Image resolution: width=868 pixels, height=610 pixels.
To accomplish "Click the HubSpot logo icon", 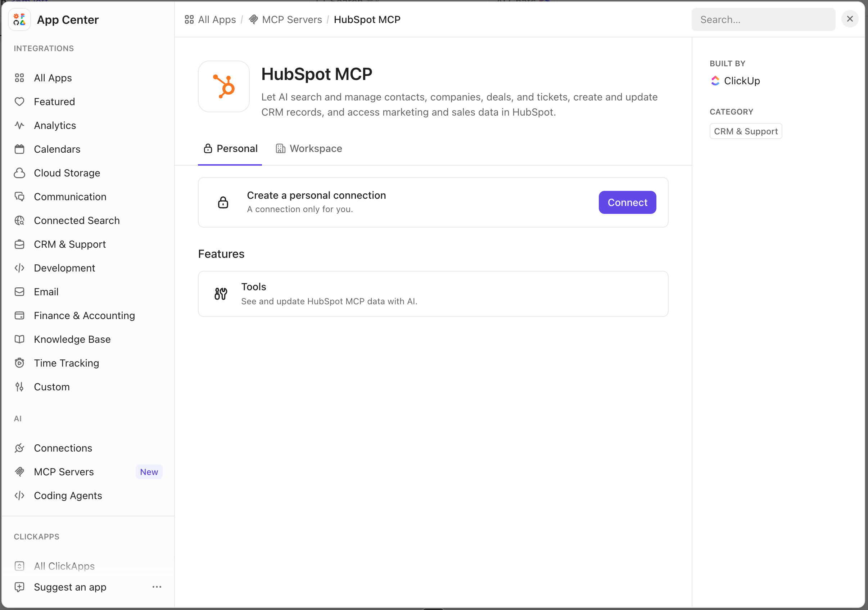I will point(224,86).
